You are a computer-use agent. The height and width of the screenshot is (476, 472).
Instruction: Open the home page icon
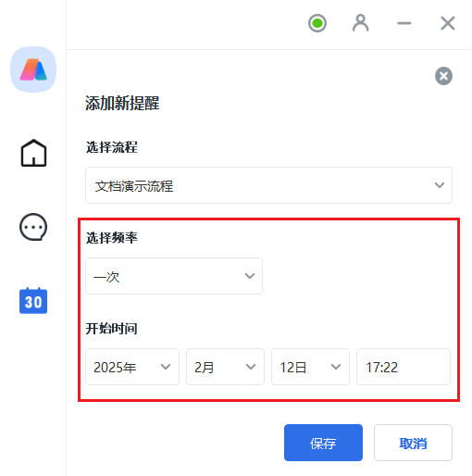pyautogui.click(x=33, y=153)
